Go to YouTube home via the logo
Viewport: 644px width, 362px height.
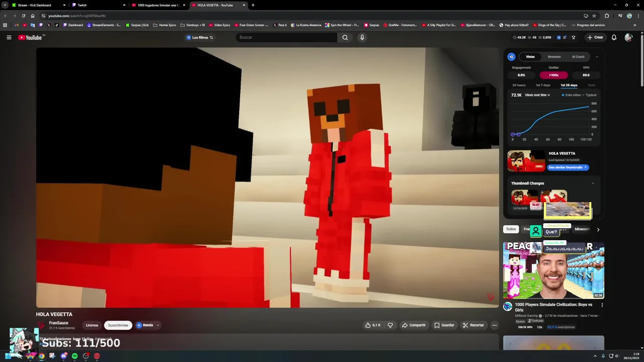30,37
